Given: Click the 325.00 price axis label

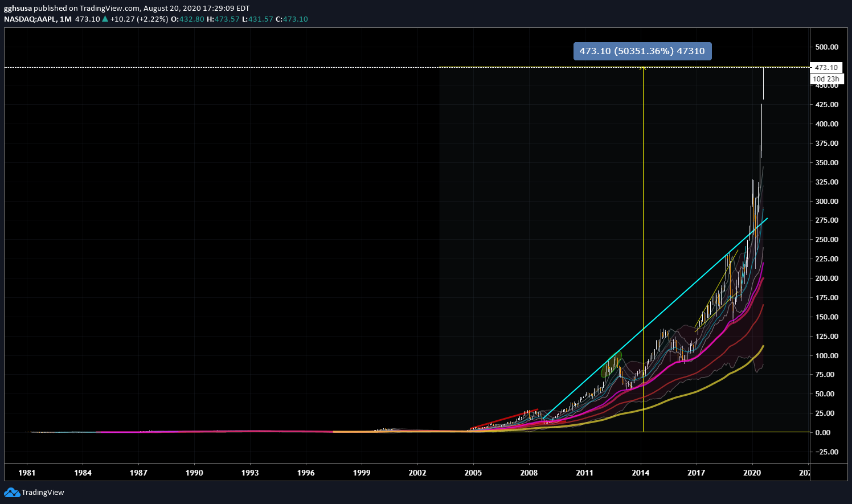Looking at the screenshot, I should (x=826, y=182).
